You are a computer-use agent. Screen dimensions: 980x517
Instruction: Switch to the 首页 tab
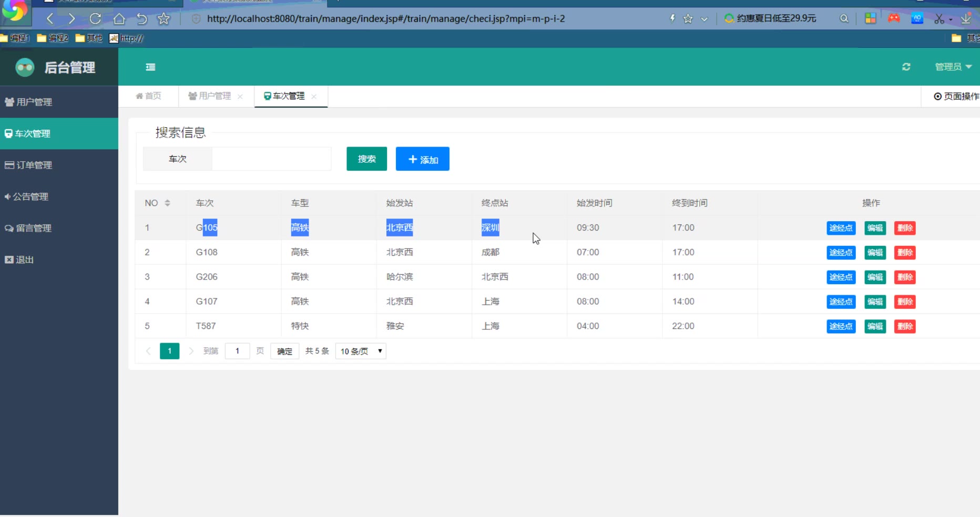[x=149, y=96]
